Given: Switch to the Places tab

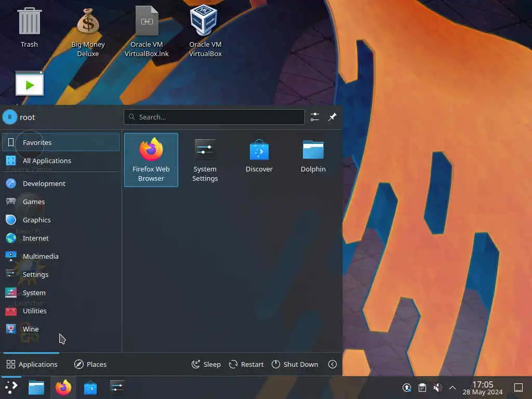Looking at the screenshot, I should [90, 364].
